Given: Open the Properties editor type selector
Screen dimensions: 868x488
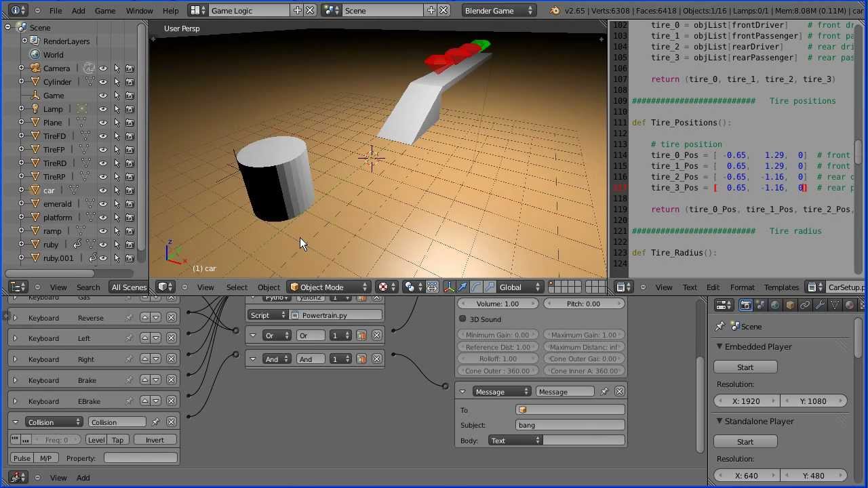Looking at the screenshot, I should pyautogui.click(x=724, y=305).
